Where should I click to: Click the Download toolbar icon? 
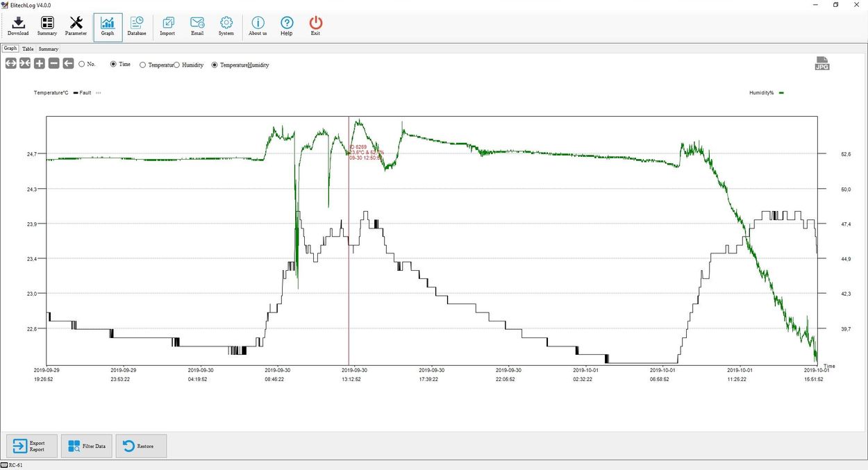coord(18,26)
